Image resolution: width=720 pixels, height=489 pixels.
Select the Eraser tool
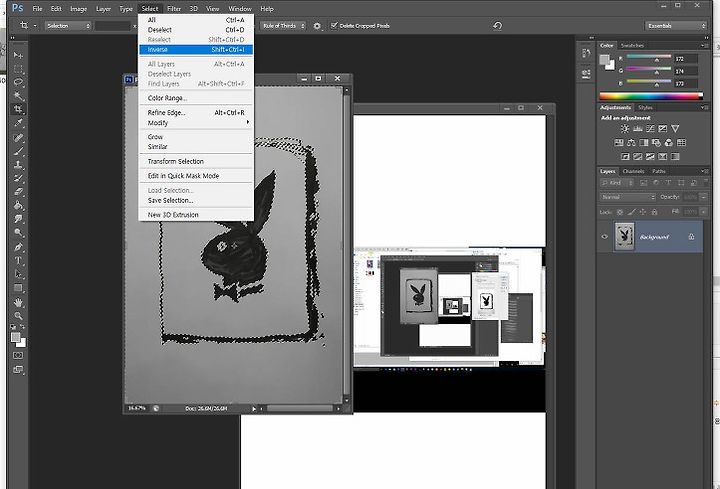click(18, 192)
